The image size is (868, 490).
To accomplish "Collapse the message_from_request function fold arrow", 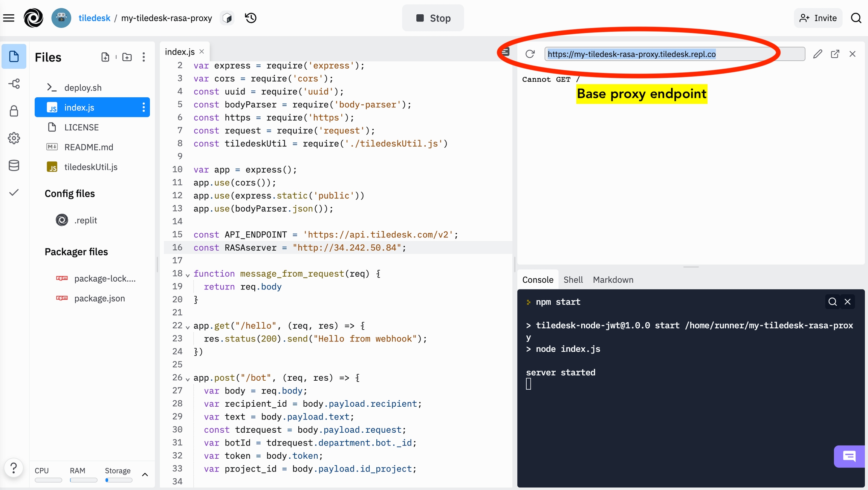I will [x=188, y=275].
